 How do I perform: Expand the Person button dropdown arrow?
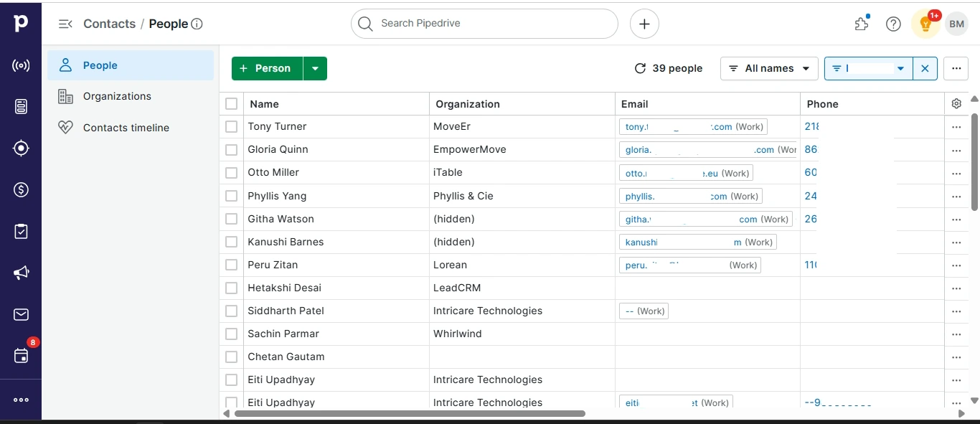pos(315,68)
